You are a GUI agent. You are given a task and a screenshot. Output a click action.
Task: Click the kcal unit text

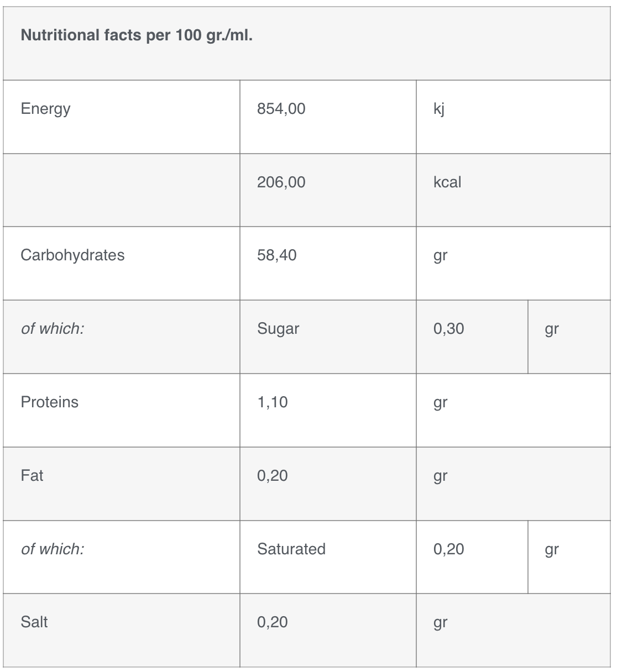point(447,182)
